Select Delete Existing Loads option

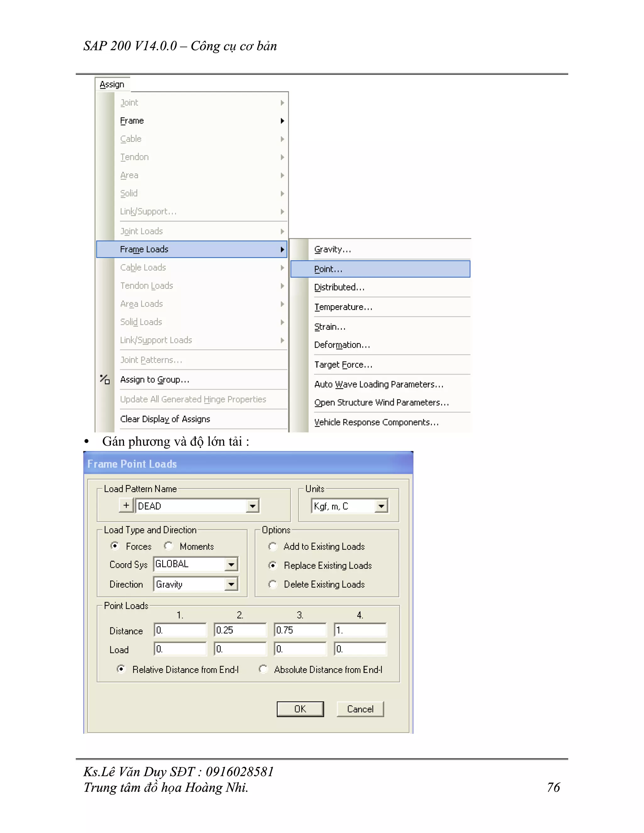(272, 584)
